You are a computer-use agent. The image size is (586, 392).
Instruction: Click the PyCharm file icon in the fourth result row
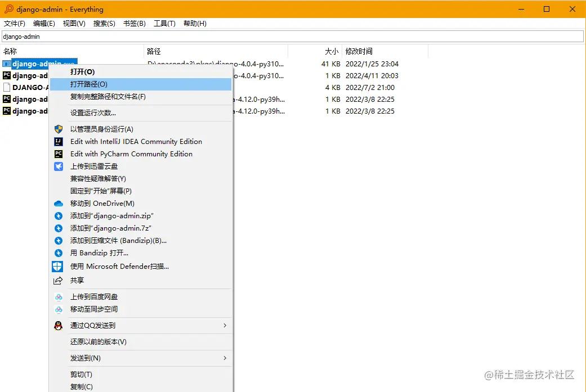6,99
